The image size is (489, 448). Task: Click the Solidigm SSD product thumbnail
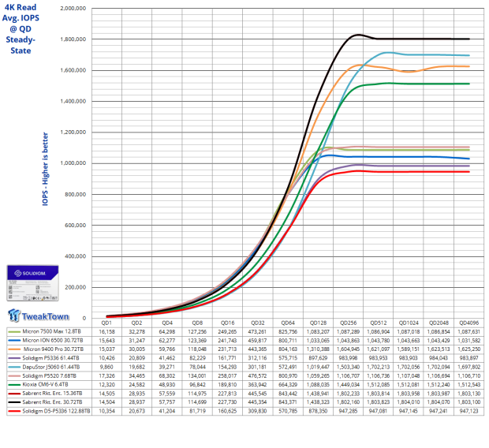(x=33, y=283)
